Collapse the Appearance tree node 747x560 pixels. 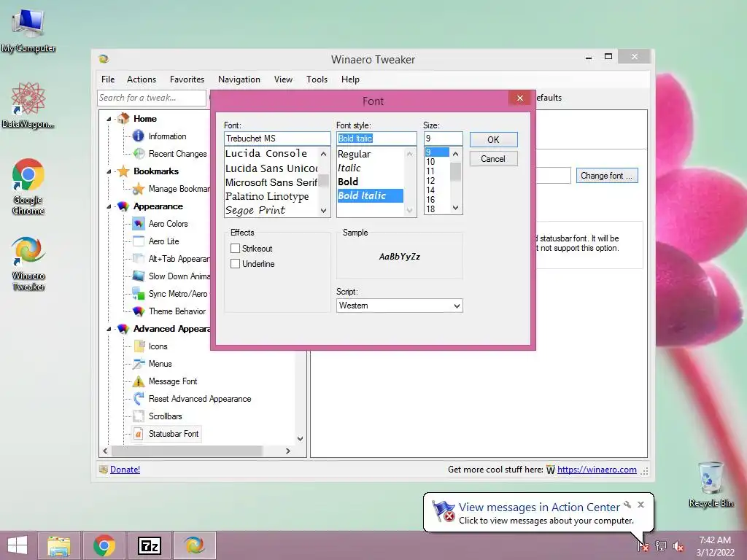coord(109,206)
